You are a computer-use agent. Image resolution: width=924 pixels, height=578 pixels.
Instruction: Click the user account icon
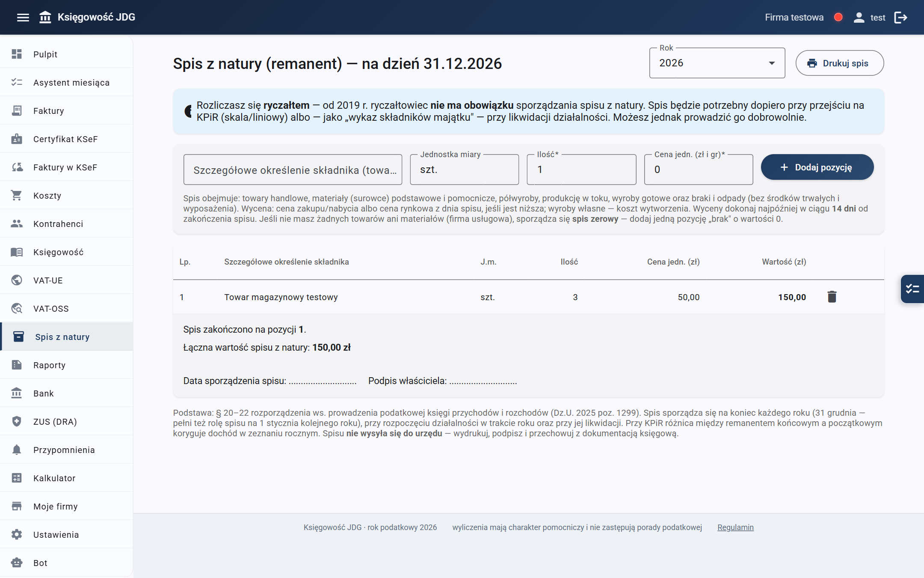[859, 17]
